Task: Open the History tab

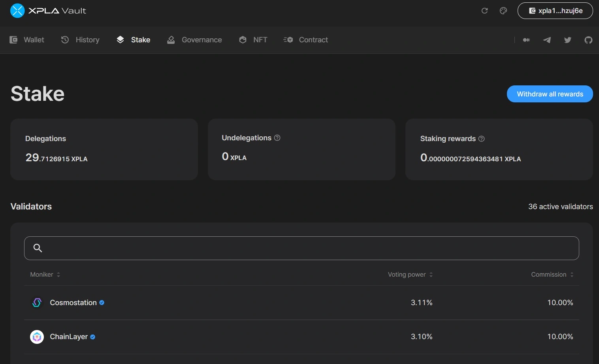Action: tap(80, 40)
